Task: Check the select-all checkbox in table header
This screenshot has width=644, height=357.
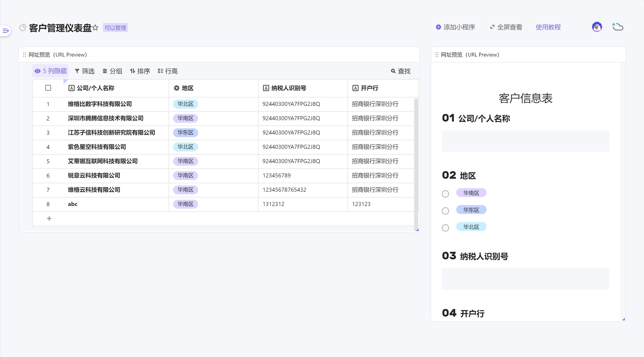Action: [x=48, y=88]
